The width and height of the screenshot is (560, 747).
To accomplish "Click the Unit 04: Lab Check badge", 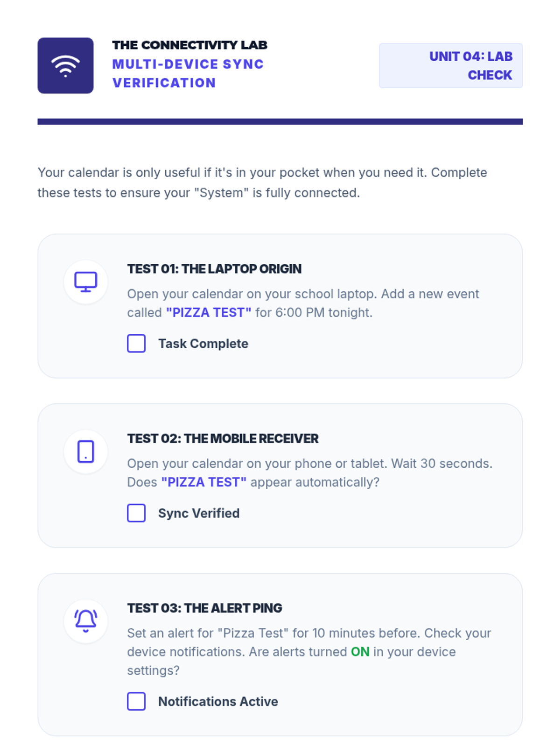I will (x=450, y=65).
